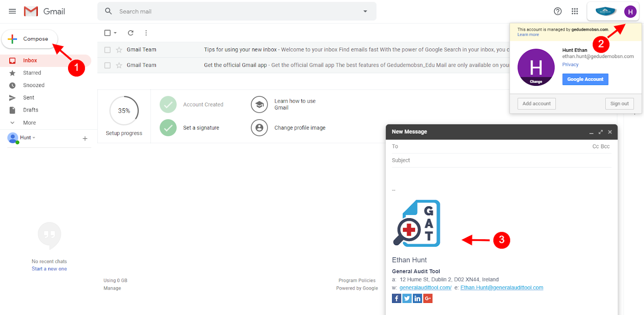
Task: Open the Google+ icon in the signature
Action: pos(428,298)
